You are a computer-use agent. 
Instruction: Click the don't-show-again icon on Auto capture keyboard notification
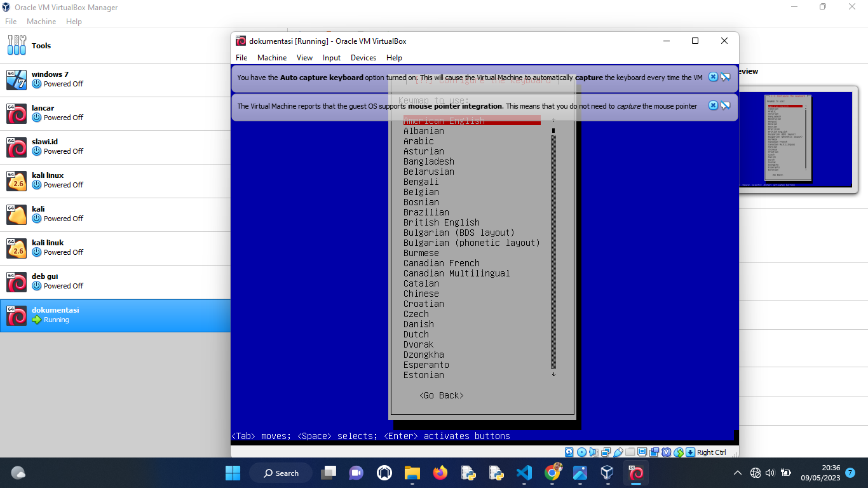coord(726,77)
